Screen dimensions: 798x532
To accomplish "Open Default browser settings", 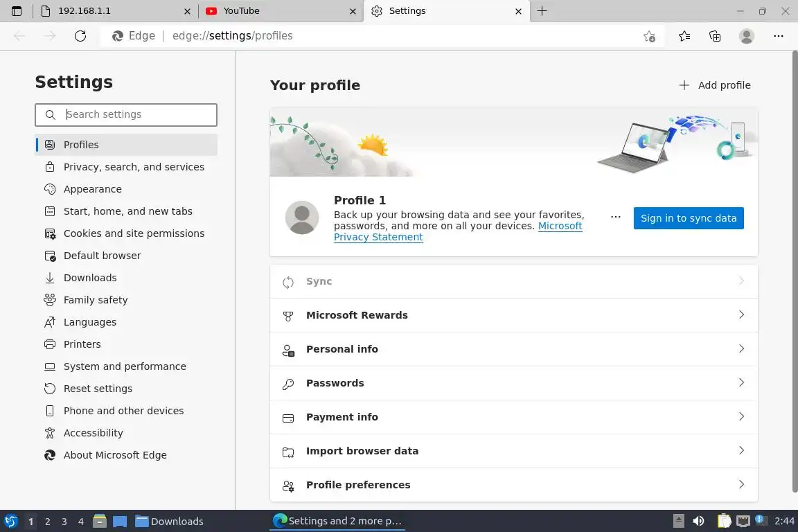I will 125,256.
